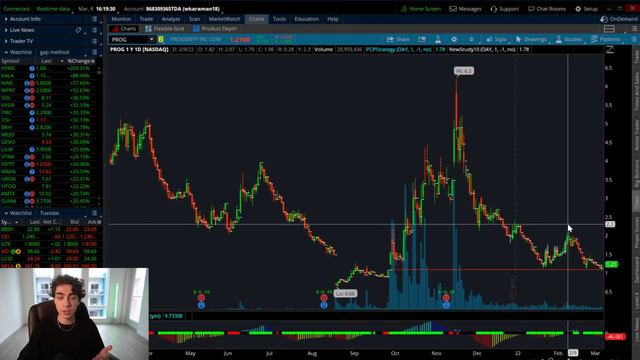640x360 pixels.
Task: Click the 2/9 date marker on time axis
Action: click(573, 353)
